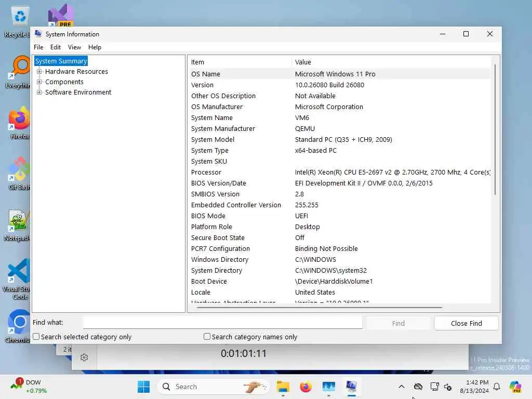The image size is (532, 399).
Task: Launch Visual Studio Code desktop shortcut
Action: (16, 279)
